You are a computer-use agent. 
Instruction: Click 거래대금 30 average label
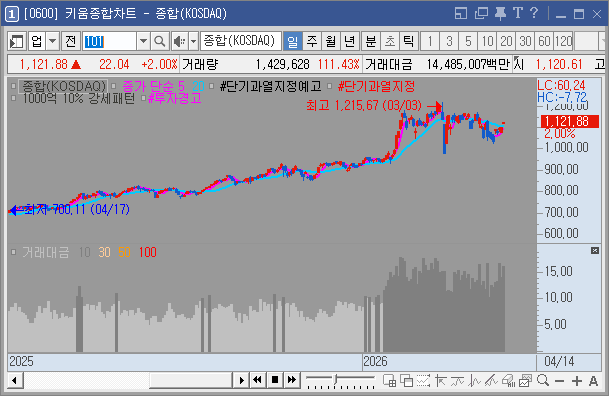click(104, 252)
